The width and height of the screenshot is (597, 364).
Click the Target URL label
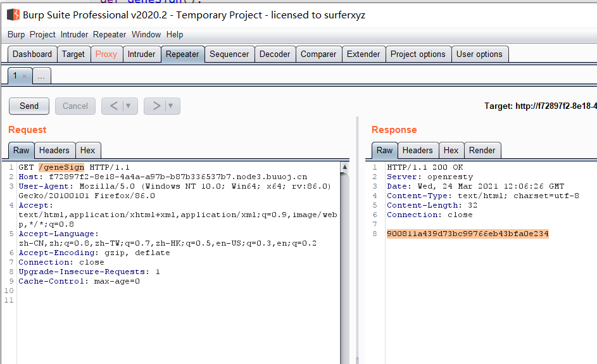click(x=540, y=106)
